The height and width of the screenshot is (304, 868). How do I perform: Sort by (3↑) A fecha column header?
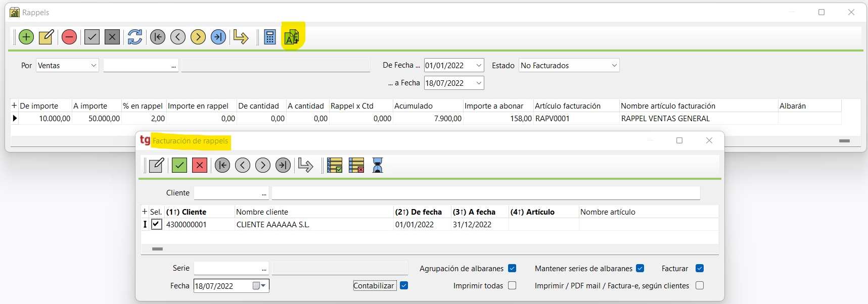tap(480, 212)
